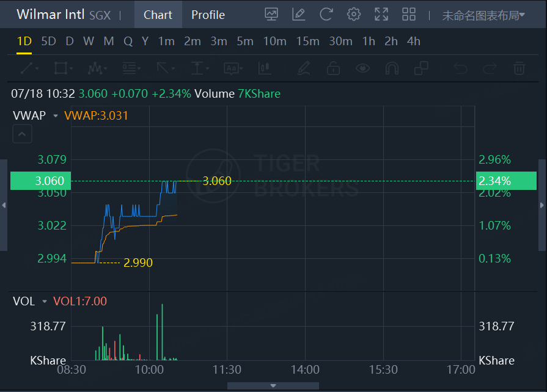Toggle the lock drawings padlock icon
Viewport: 547px width, 392px height.
333,68
